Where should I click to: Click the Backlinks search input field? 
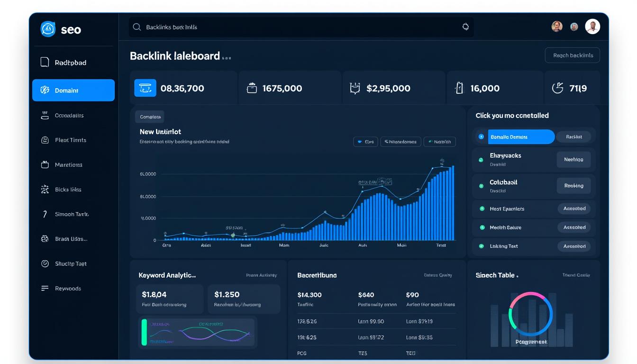(x=299, y=27)
